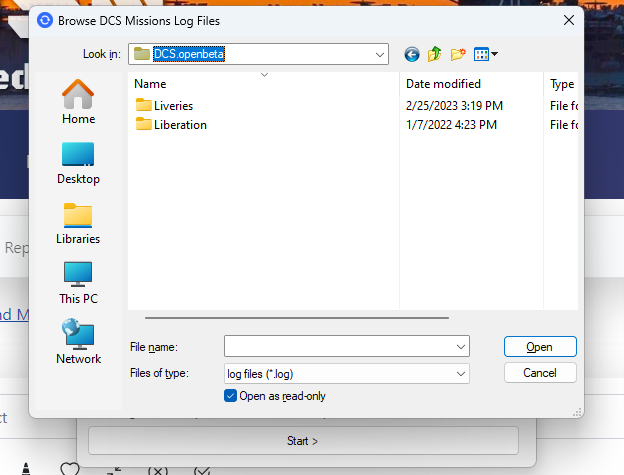The image size is (624, 475).
Task: Open Network location in sidebar
Action: point(78,342)
